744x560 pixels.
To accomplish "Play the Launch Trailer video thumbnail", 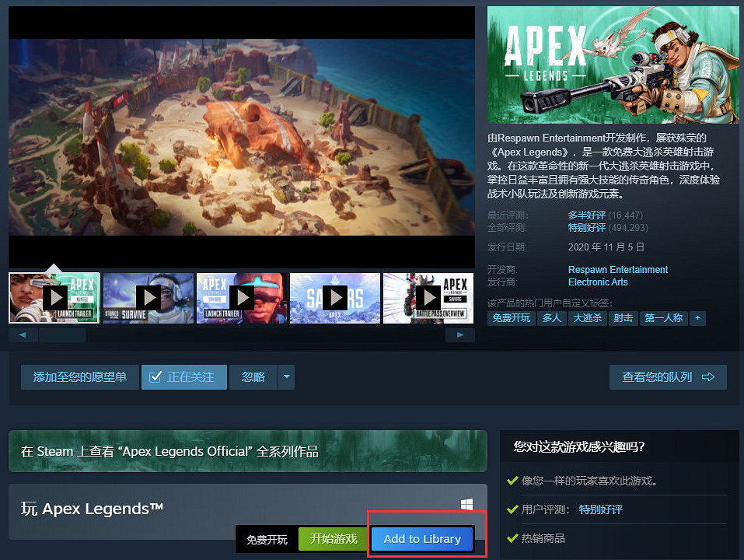I will tap(54, 298).
